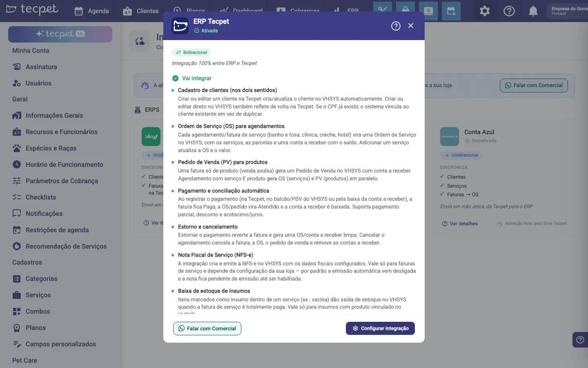Open Ver detalhes on the Conta Azul card

(x=460, y=224)
